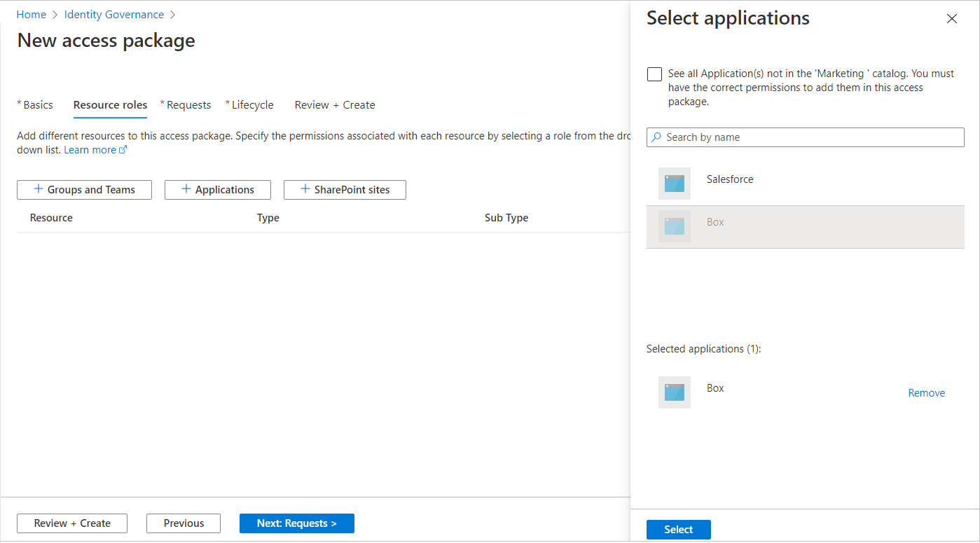Remove Box from selected applications
The width and height of the screenshot is (980, 543).
(x=926, y=393)
